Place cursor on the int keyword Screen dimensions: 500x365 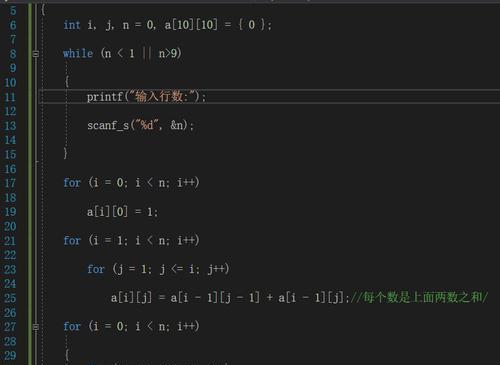tap(72, 25)
